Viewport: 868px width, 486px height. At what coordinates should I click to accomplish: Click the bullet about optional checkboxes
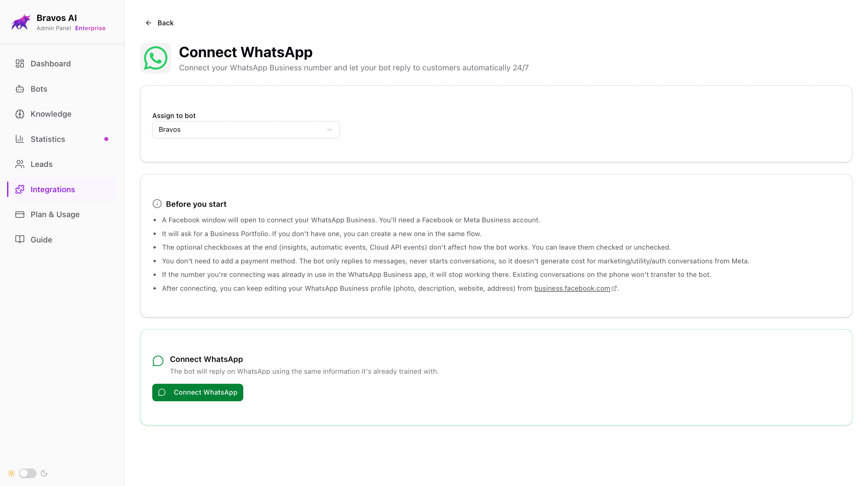point(416,247)
